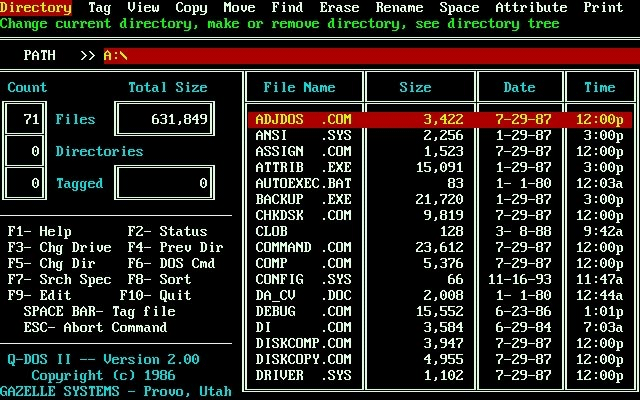Activate F3- Chg Drive
640x400 pixels.
coord(59,247)
